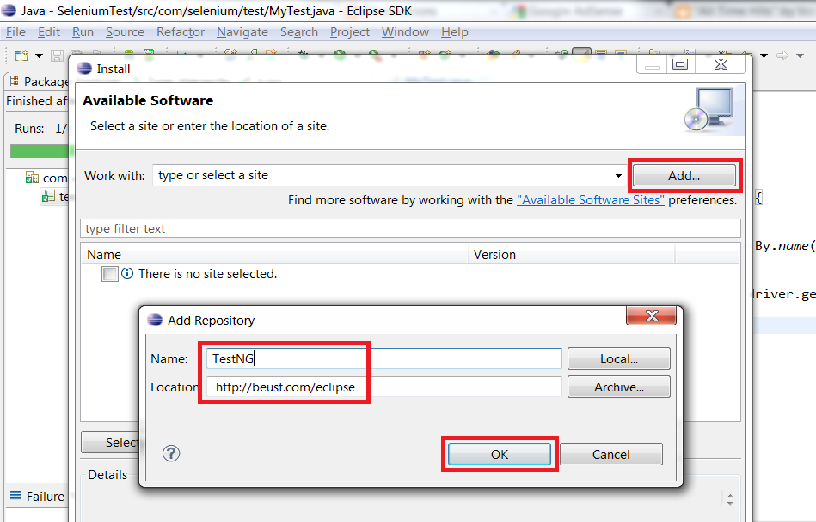Click the Details area scroll arrows

(x=730, y=499)
